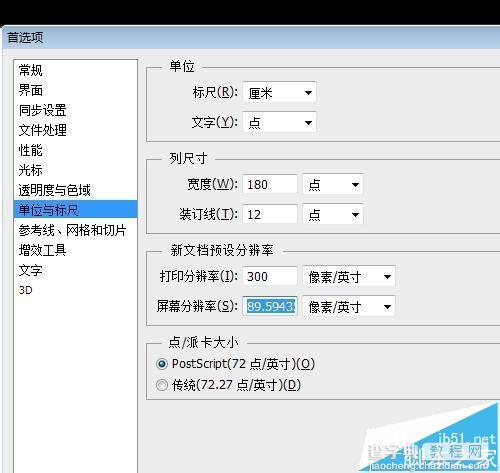Open the 标尺(R) units dropdown showing 厘米
The image size is (500, 473).
point(279,93)
